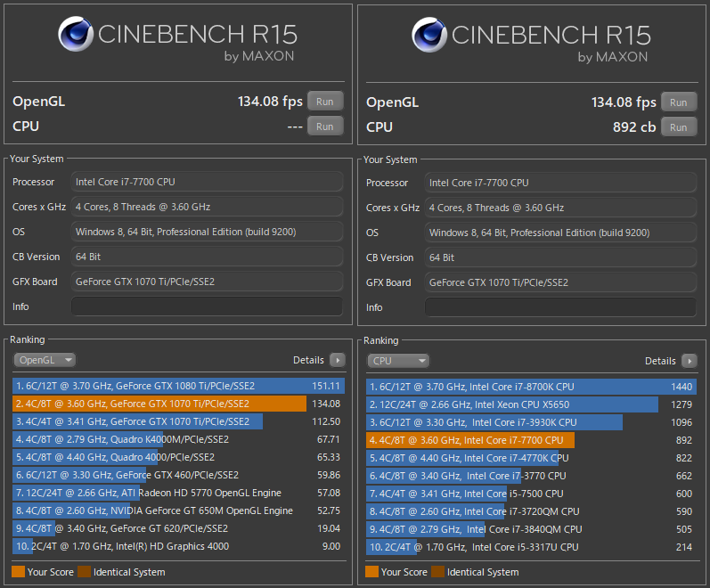Run the CPU test in right window
710x588 pixels.
[x=679, y=127]
